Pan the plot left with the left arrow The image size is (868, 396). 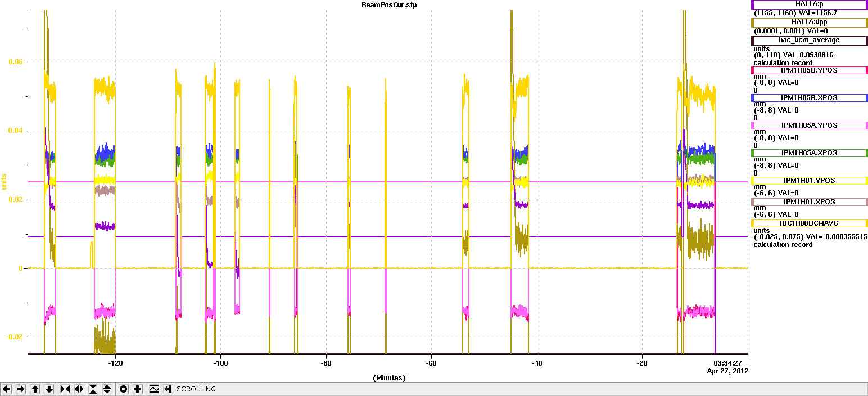tap(7, 389)
